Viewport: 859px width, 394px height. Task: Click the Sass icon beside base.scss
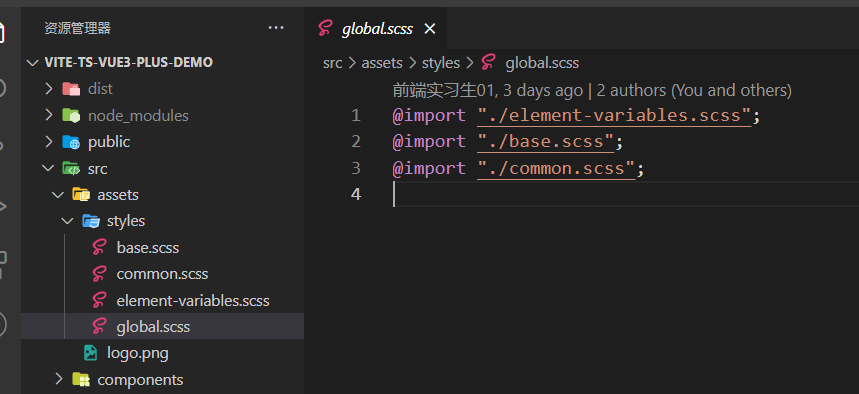(100, 248)
